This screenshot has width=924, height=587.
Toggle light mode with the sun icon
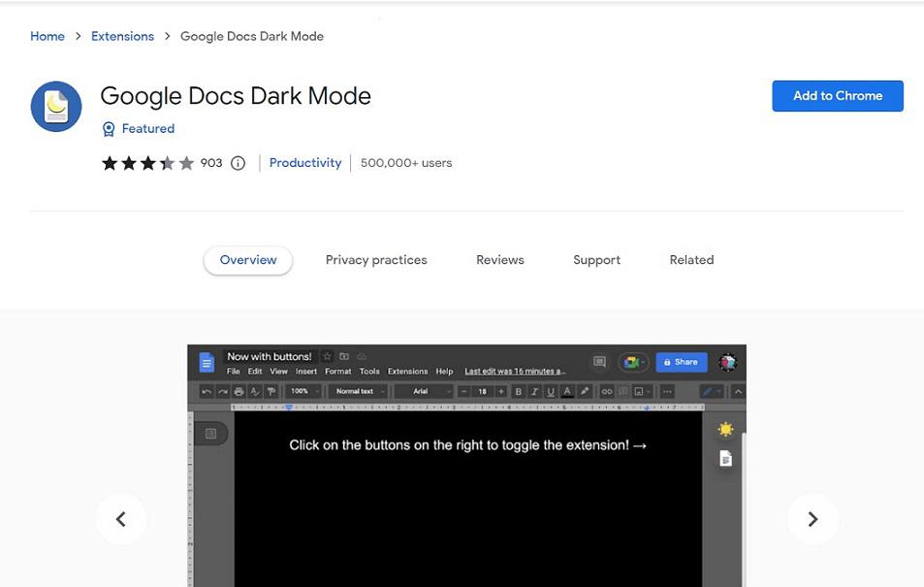(x=725, y=429)
